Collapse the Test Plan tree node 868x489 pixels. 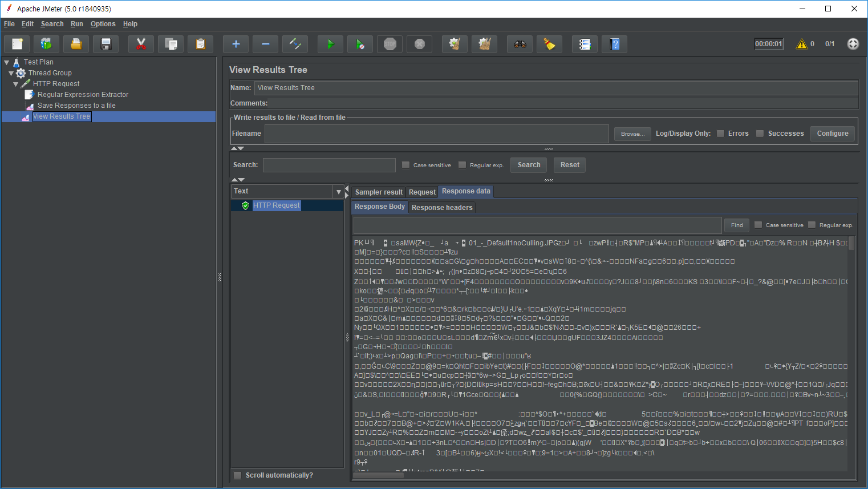7,62
